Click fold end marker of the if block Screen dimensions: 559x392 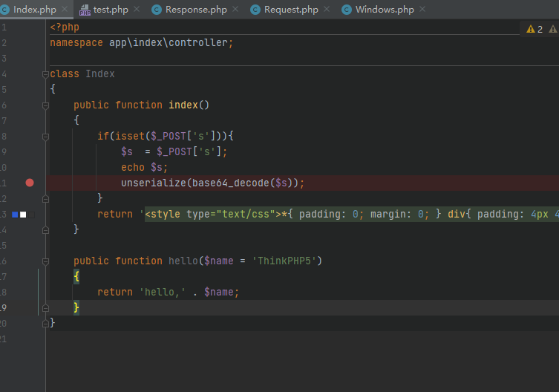click(45, 199)
